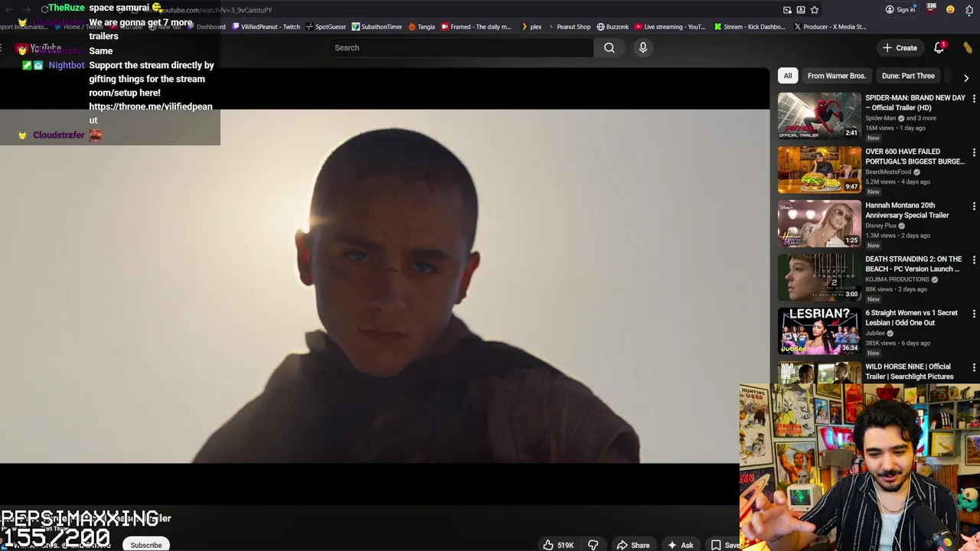Select the All filter chip
Image resolution: width=980 pixels, height=551 pixels.
(787, 76)
